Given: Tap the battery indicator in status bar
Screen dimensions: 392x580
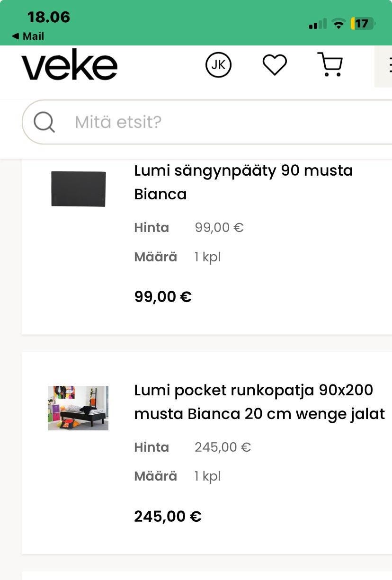Looking at the screenshot, I should tap(363, 24).
